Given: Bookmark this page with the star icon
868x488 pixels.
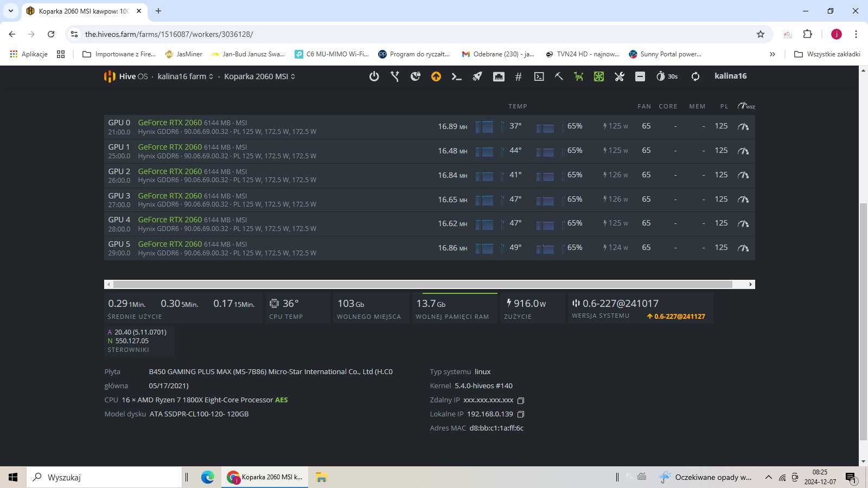Looking at the screenshot, I should point(761,34).
